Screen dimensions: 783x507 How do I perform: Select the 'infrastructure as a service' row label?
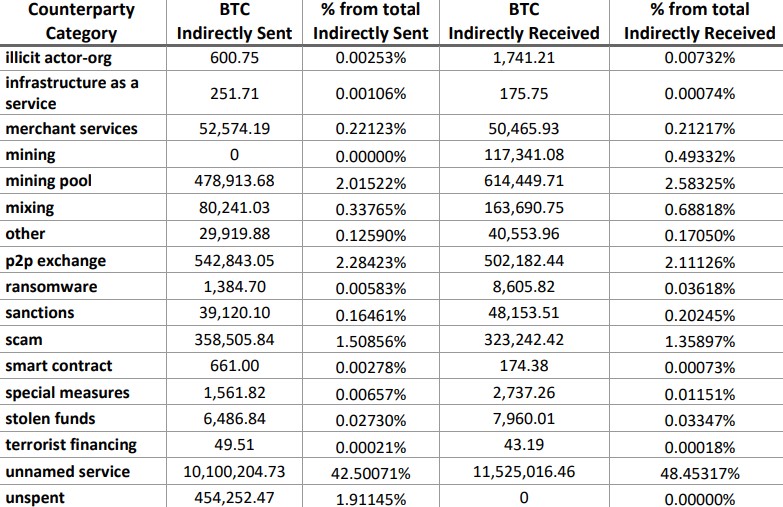click(x=70, y=93)
